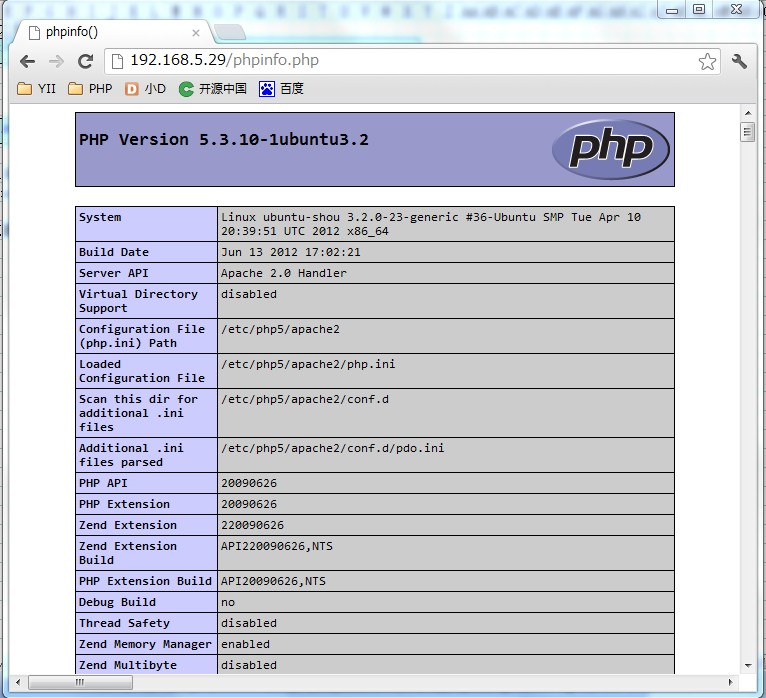Image resolution: width=766 pixels, height=698 pixels.
Task: Click the Thread Safety label
Action: coord(125,623)
